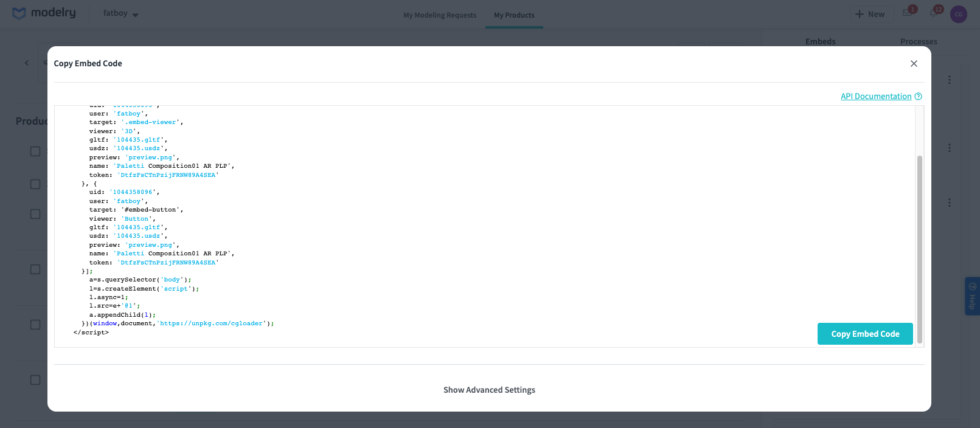Expand Show Advanced Settings
Screen dimensions: 980x428
(x=489, y=390)
